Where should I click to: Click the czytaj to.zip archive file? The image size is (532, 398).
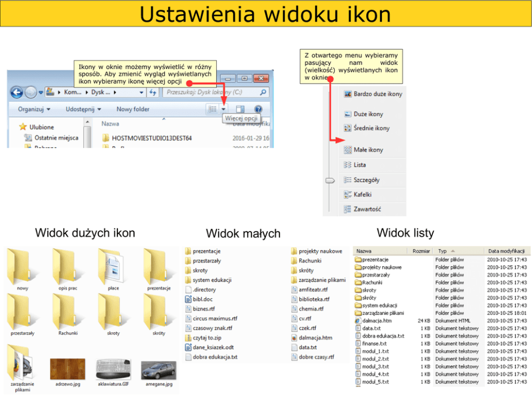208,338
